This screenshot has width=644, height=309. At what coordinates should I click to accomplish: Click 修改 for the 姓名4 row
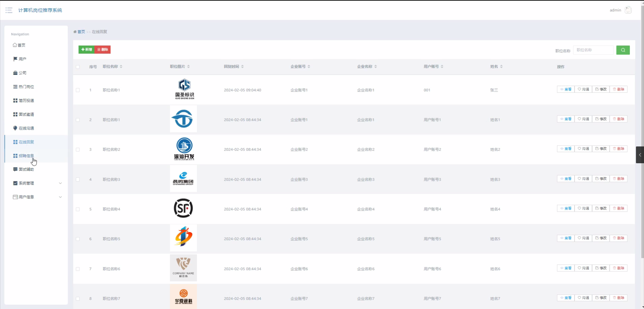601,208
